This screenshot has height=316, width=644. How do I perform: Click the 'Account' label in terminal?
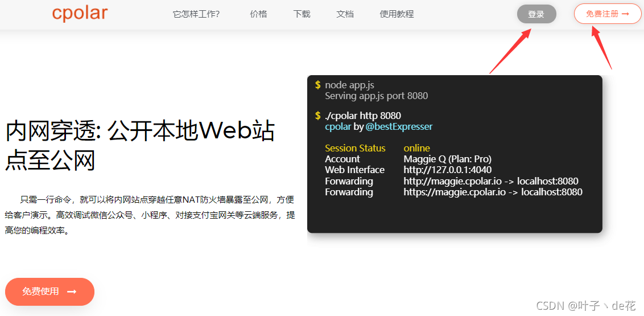coord(342,159)
